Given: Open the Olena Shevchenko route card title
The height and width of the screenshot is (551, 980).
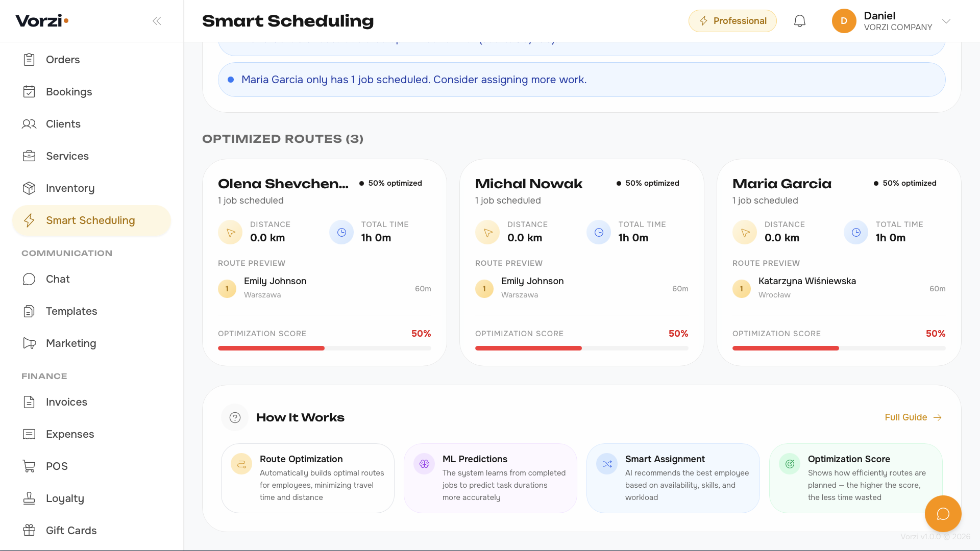Looking at the screenshot, I should (283, 184).
